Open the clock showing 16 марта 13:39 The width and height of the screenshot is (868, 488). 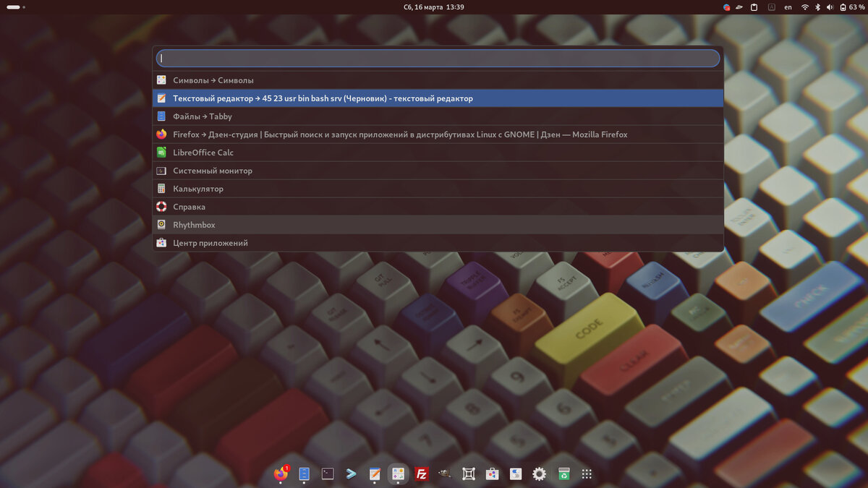point(434,7)
